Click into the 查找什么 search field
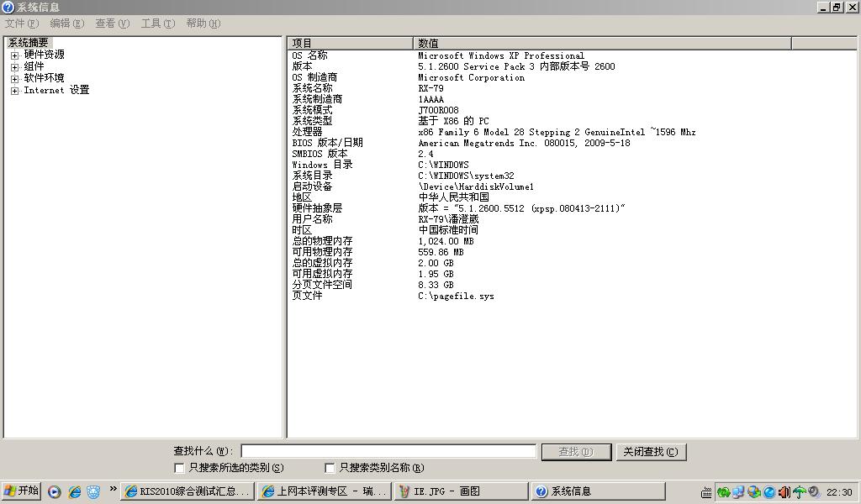This screenshot has height=504, width=861. click(388, 451)
